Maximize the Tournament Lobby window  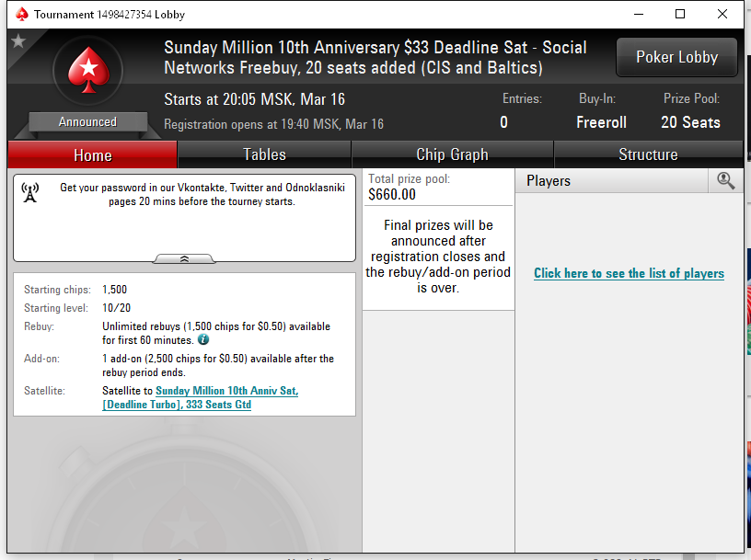(679, 14)
